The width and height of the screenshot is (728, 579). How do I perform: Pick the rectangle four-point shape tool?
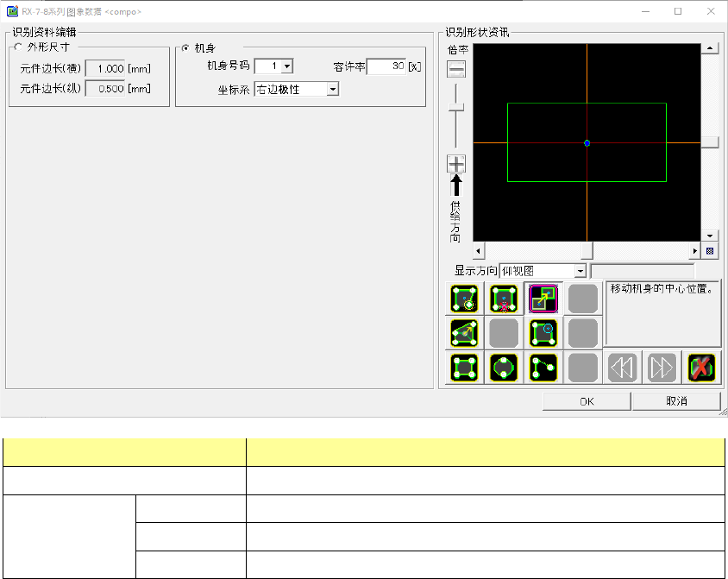[464, 368]
